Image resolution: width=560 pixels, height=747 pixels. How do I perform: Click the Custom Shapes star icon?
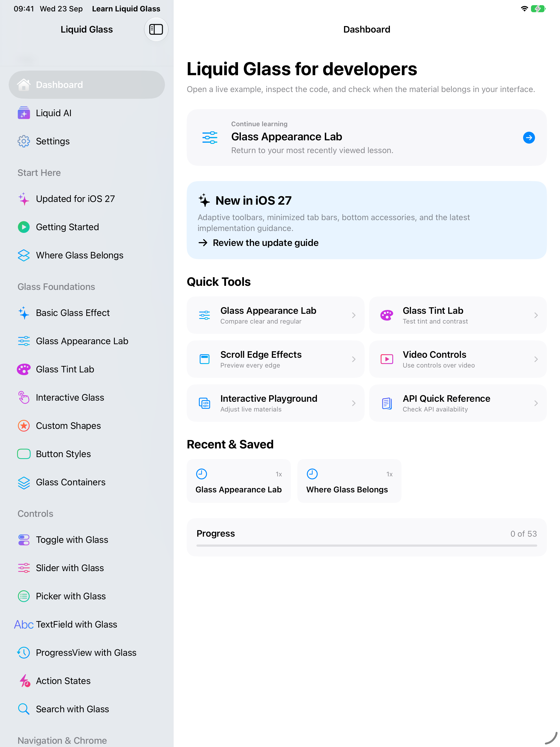click(x=24, y=426)
